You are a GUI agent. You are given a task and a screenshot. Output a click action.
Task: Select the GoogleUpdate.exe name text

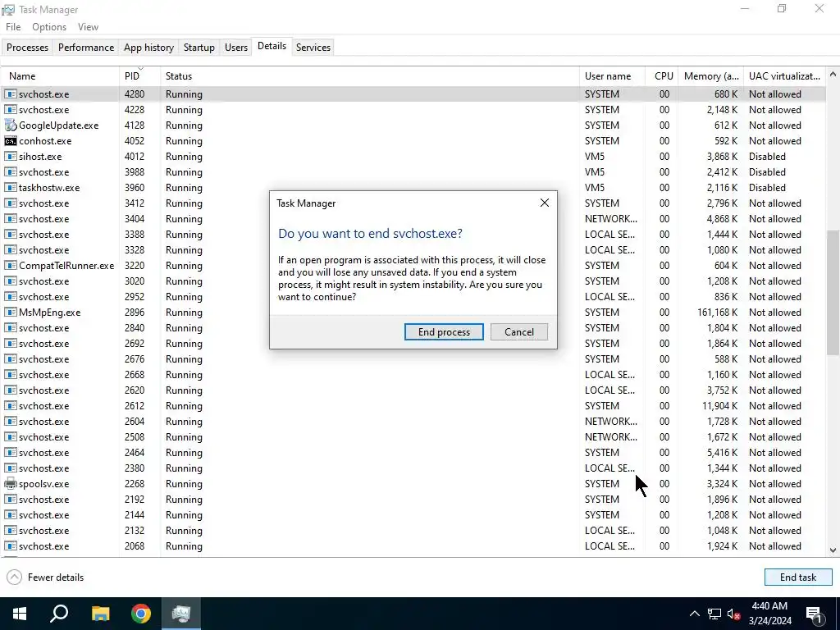click(59, 126)
